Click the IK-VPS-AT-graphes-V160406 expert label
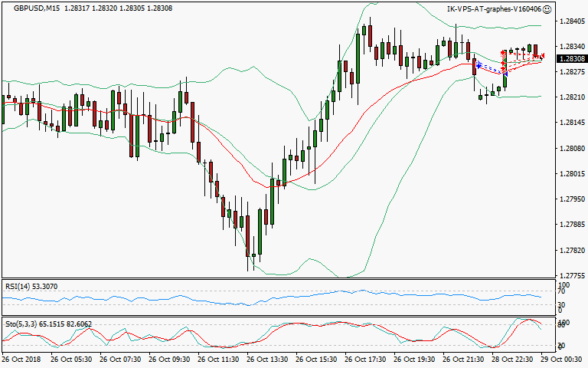This screenshot has height=368, width=588. [494, 9]
